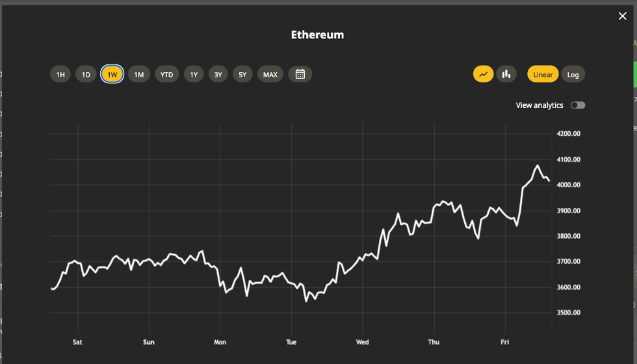The image size is (637, 364).
Task: Select the 1D time range
Action: [86, 74]
